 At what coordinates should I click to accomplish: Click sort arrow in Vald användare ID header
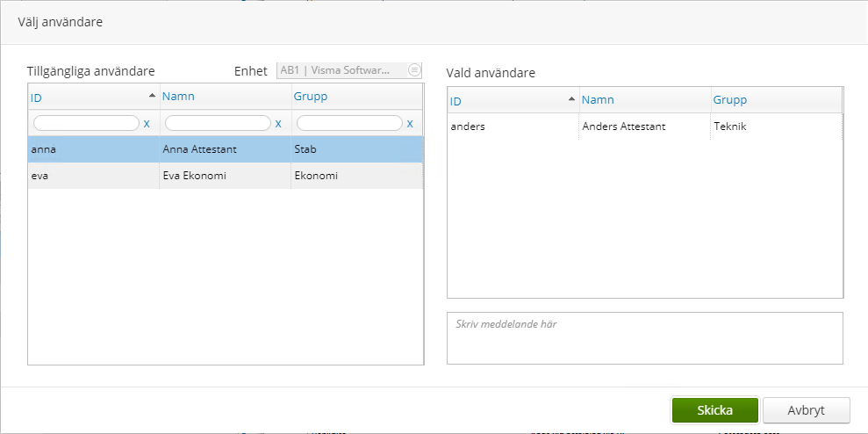[572, 99]
